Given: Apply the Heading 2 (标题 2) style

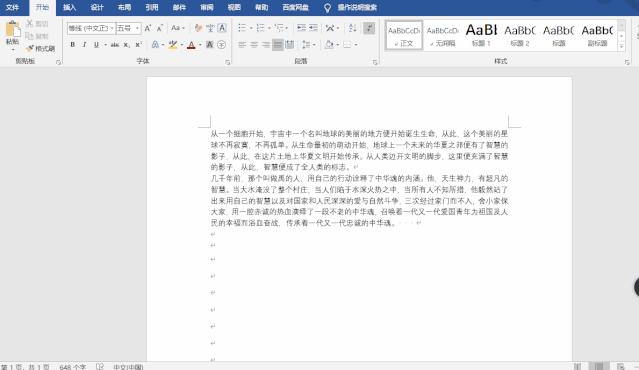Looking at the screenshot, I should click(x=520, y=35).
